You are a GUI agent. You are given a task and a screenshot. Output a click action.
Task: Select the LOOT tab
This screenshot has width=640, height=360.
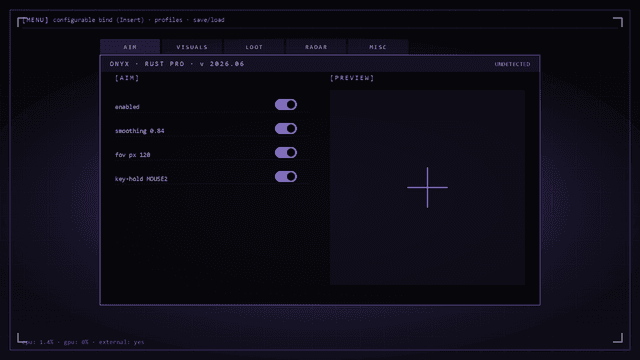coord(254,47)
